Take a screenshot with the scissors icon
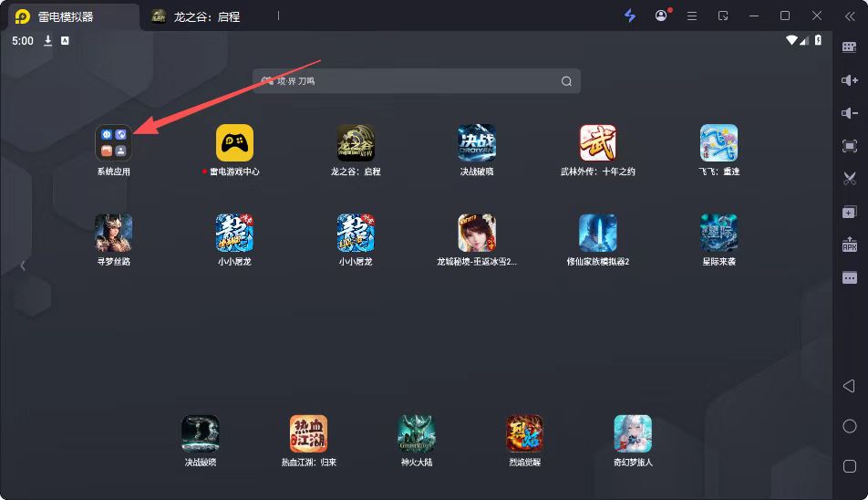The width and height of the screenshot is (868, 500). [849, 178]
